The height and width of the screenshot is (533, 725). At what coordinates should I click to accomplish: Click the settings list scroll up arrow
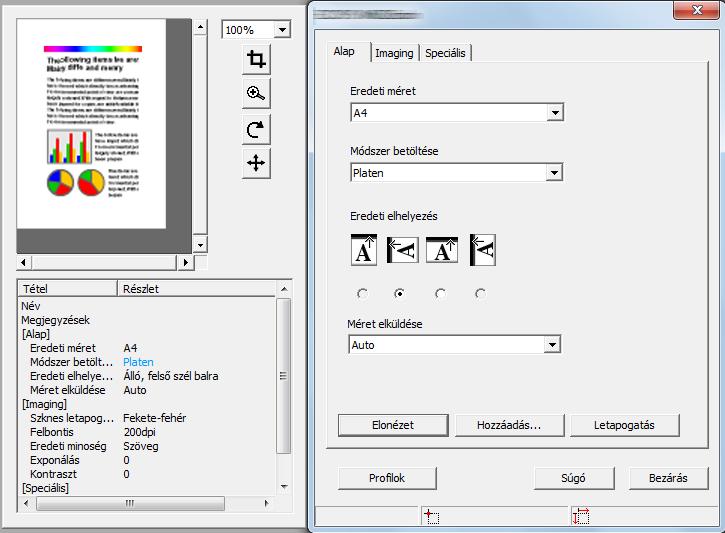284,289
